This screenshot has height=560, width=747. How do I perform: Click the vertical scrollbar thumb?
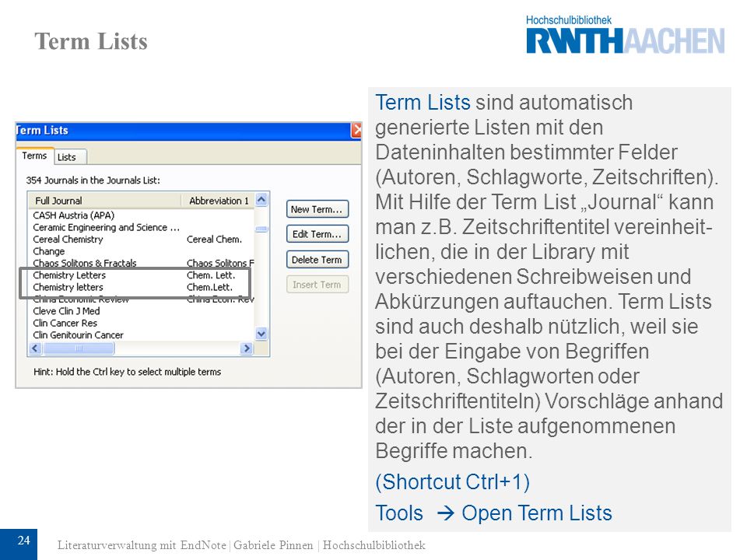coord(261,229)
